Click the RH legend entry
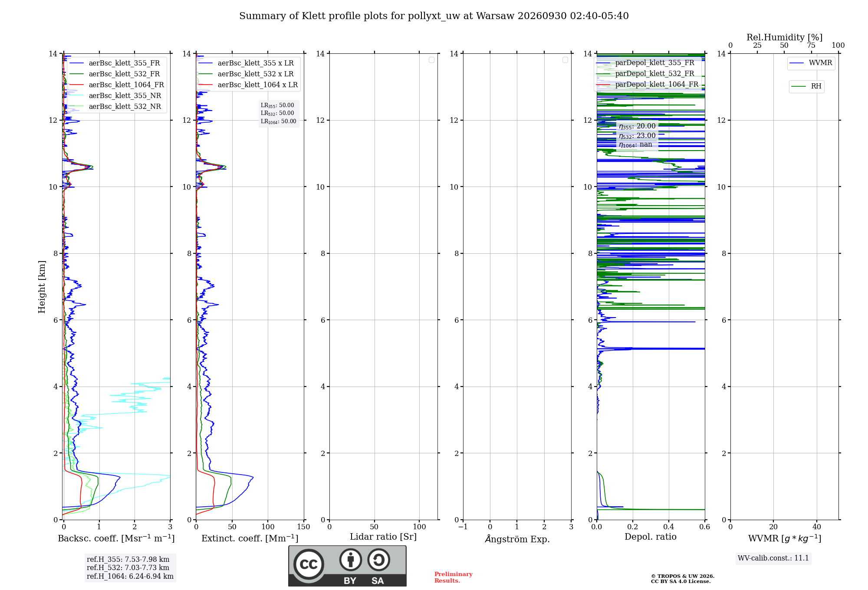The image size is (868, 590). [x=807, y=86]
